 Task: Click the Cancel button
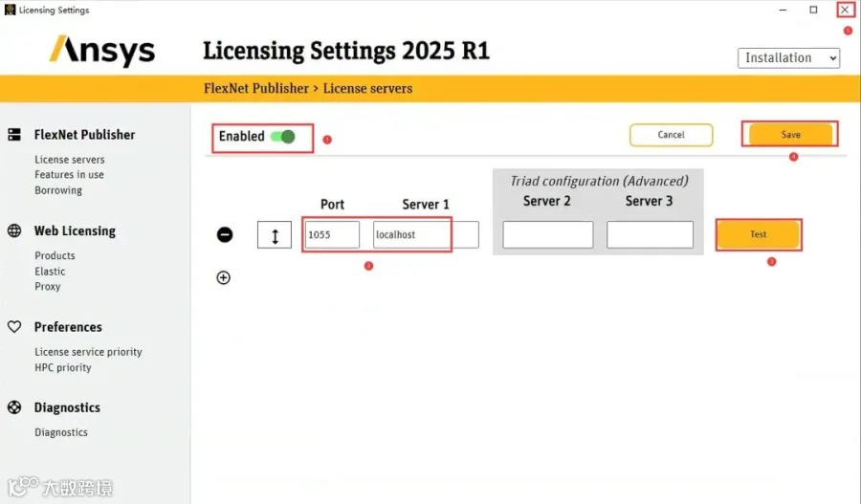671,135
